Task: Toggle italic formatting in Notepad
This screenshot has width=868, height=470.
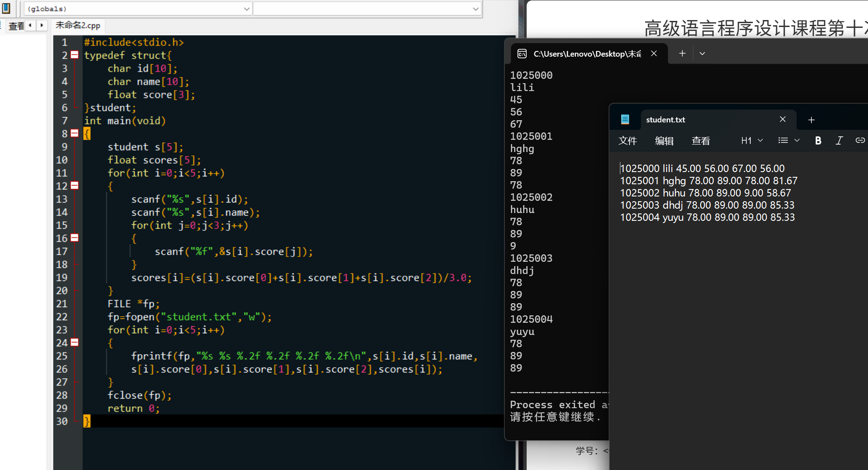Action: point(839,140)
